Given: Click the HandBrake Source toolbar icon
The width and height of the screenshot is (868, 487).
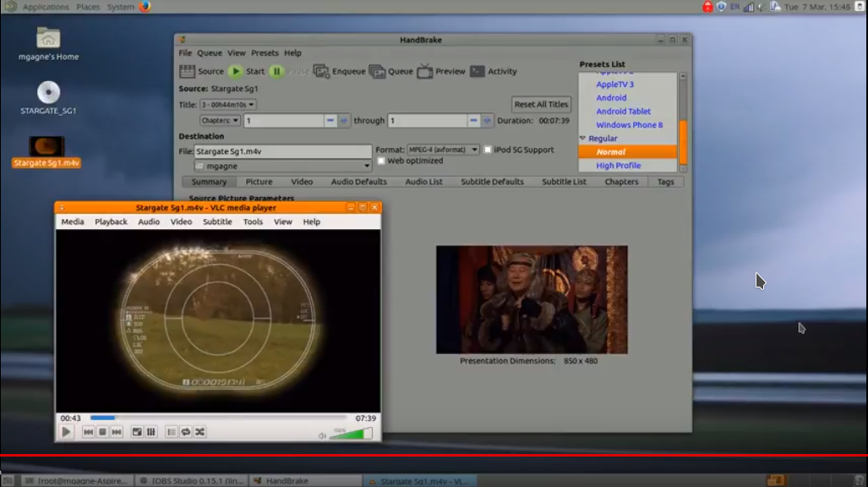Looking at the screenshot, I should [x=187, y=72].
